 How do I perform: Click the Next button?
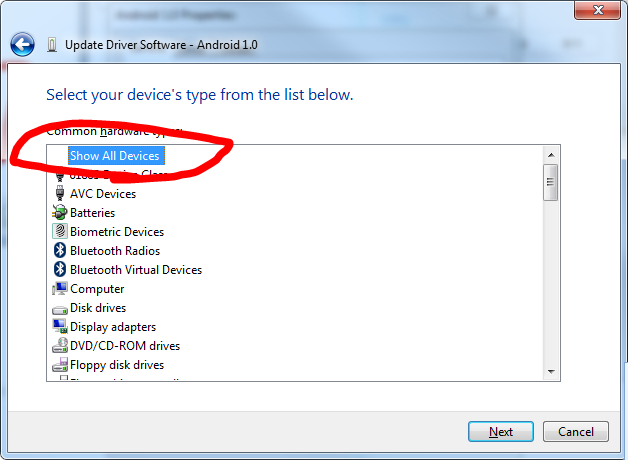pos(501,432)
